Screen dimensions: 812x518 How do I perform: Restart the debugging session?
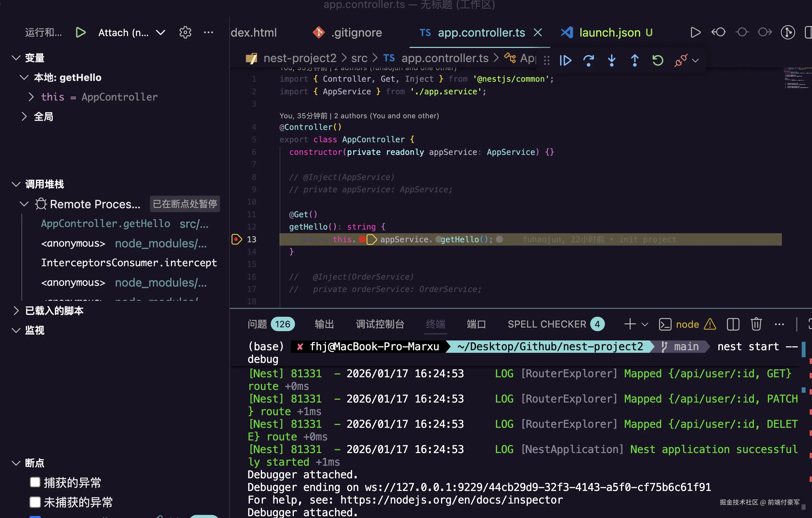click(657, 60)
